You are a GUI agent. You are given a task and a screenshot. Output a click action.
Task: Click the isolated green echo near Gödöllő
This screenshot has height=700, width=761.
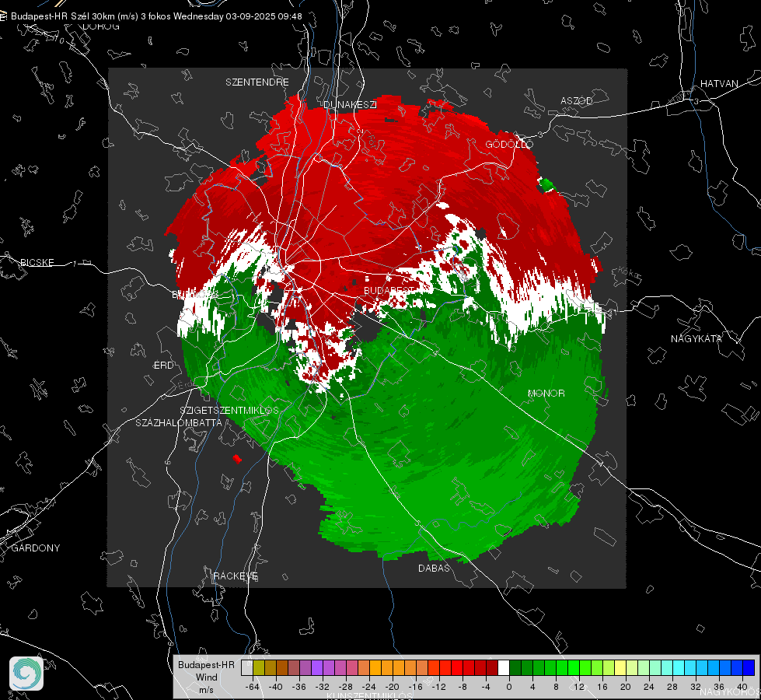(546, 184)
